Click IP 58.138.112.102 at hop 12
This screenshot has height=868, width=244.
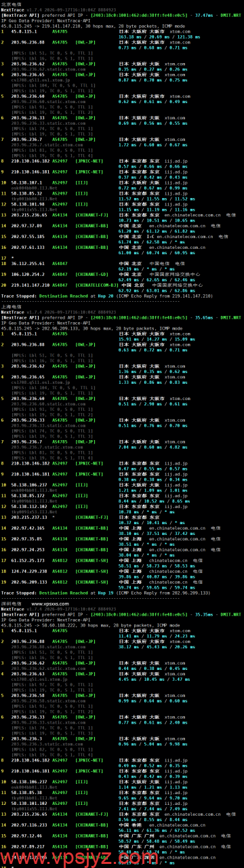tap(28, 506)
